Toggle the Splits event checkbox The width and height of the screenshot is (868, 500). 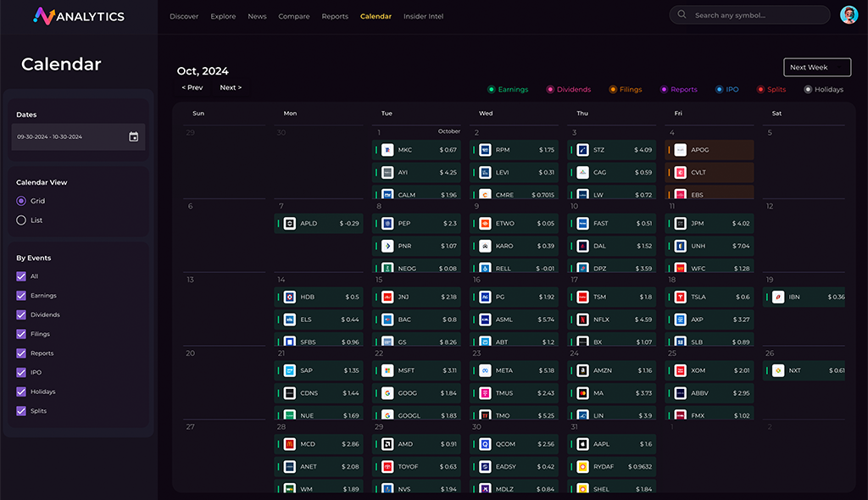[21, 411]
